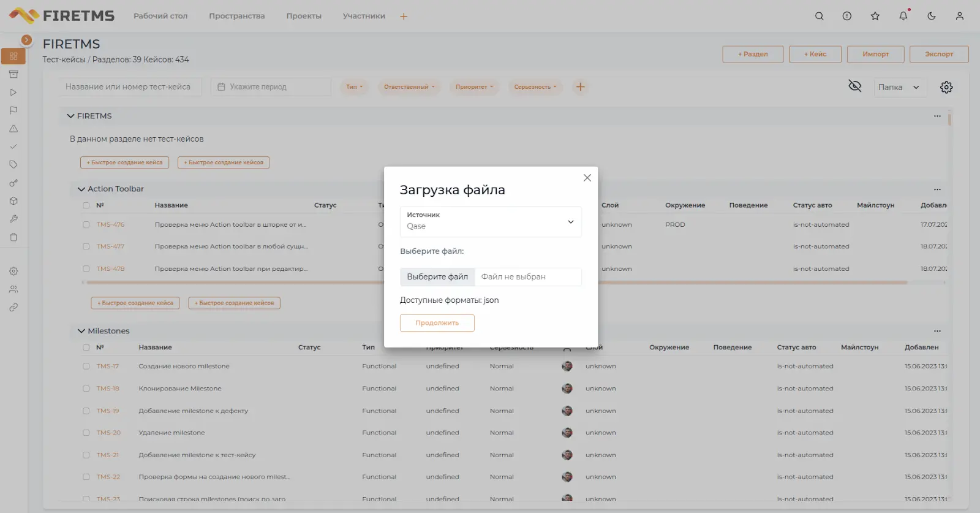Open favorites star icon in header
Image resolution: width=980 pixels, height=513 pixels.
tap(875, 16)
